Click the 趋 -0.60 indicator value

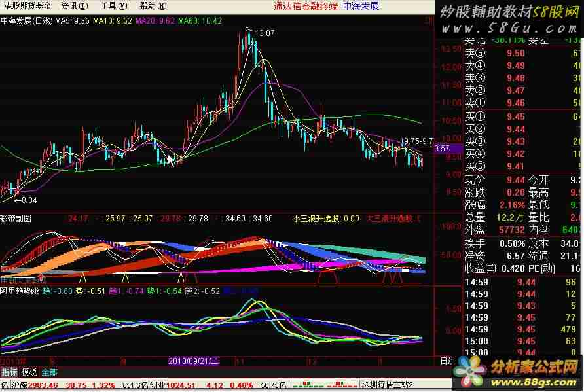pos(57,291)
